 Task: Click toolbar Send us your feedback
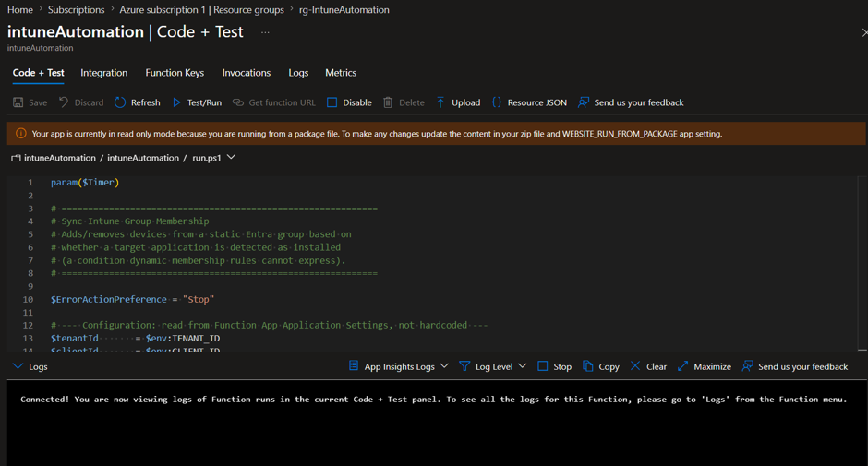639,102
